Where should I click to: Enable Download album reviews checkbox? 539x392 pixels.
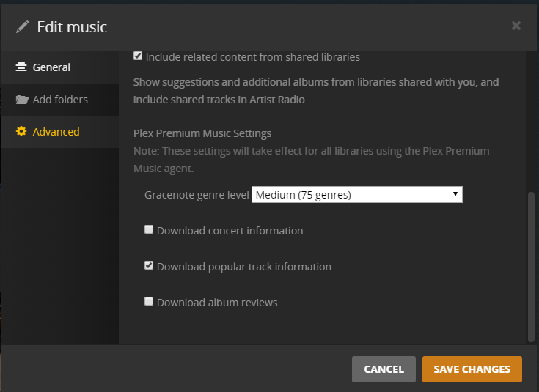tap(149, 301)
